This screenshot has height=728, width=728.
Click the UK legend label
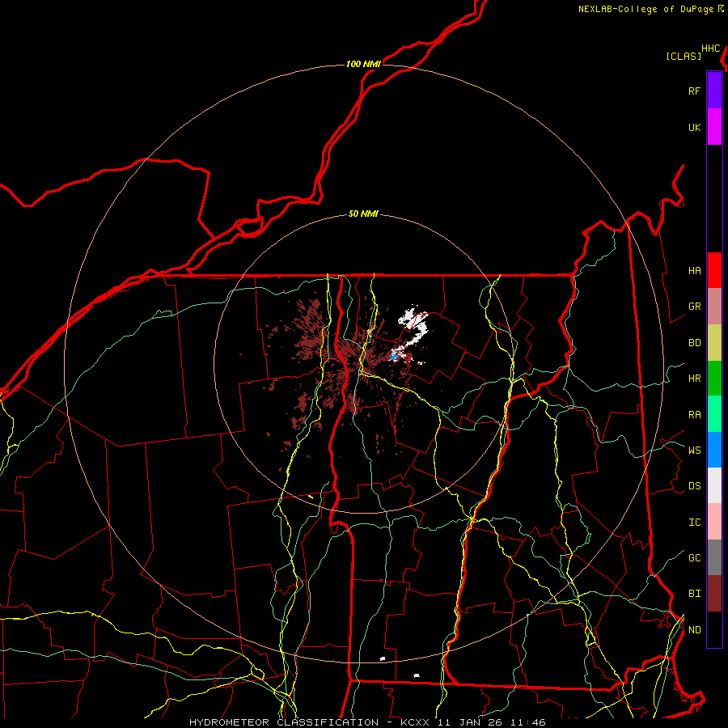click(x=694, y=128)
